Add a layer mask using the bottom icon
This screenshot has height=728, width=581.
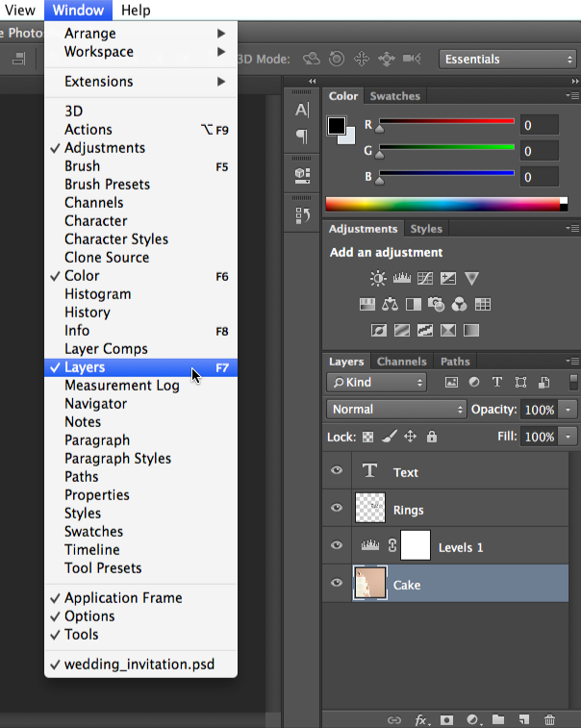coord(446,719)
